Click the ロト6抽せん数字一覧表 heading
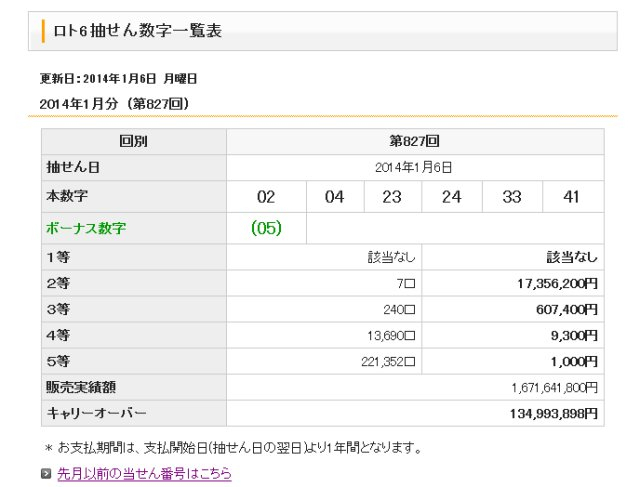This screenshot has width=640, height=487. click(x=136, y=31)
